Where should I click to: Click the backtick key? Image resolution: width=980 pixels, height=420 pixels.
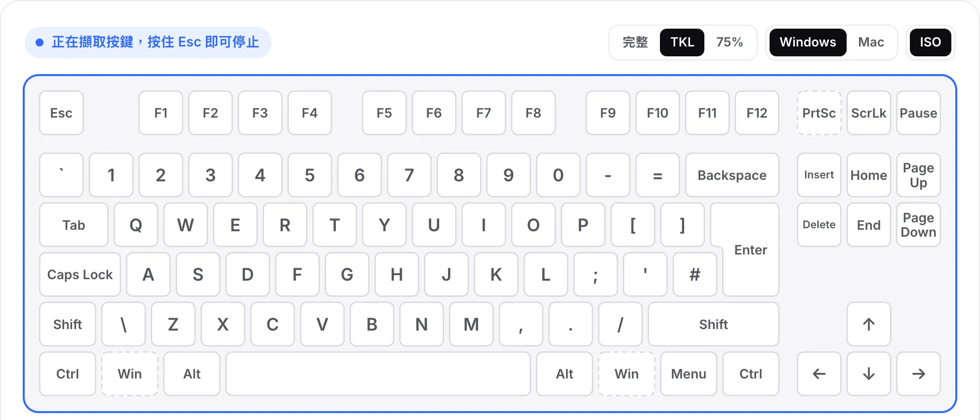(x=61, y=175)
